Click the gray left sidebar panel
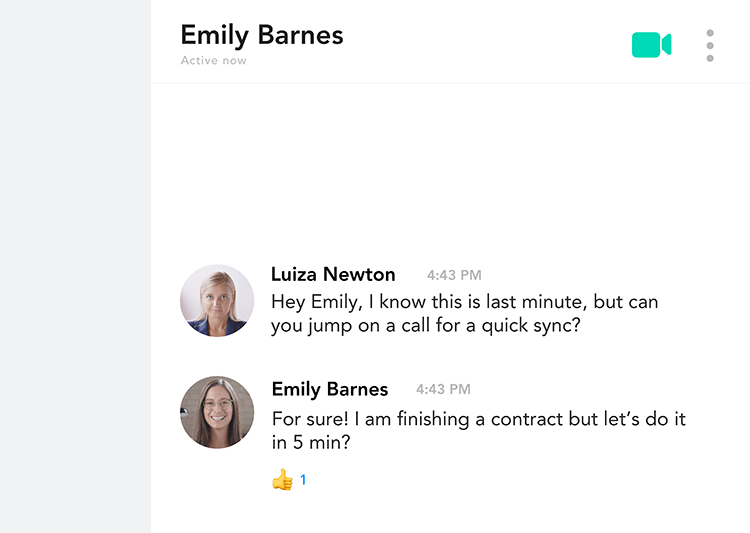The height and width of the screenshot is (533, 750). pos(75,266)
